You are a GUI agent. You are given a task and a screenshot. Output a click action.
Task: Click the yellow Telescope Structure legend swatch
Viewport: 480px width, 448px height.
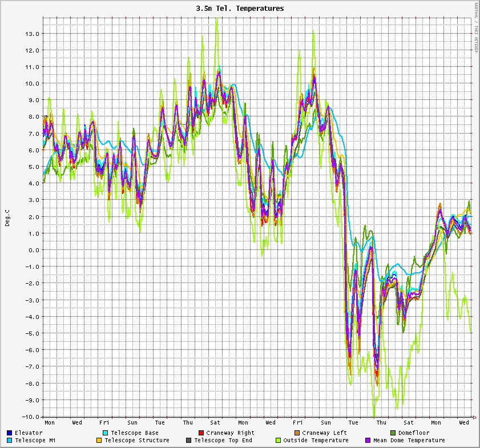pos(99,441)
